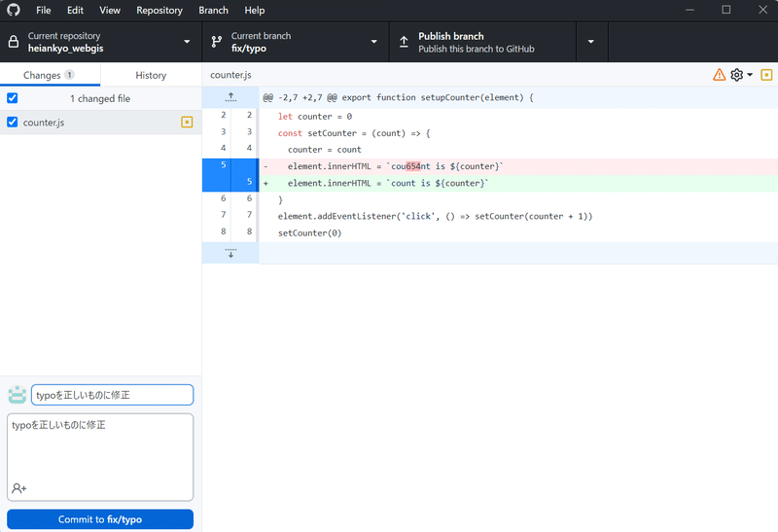Uncheck the counter.js file checkbox
This screenshot has height=532, width=778.
tap(13, 123)
